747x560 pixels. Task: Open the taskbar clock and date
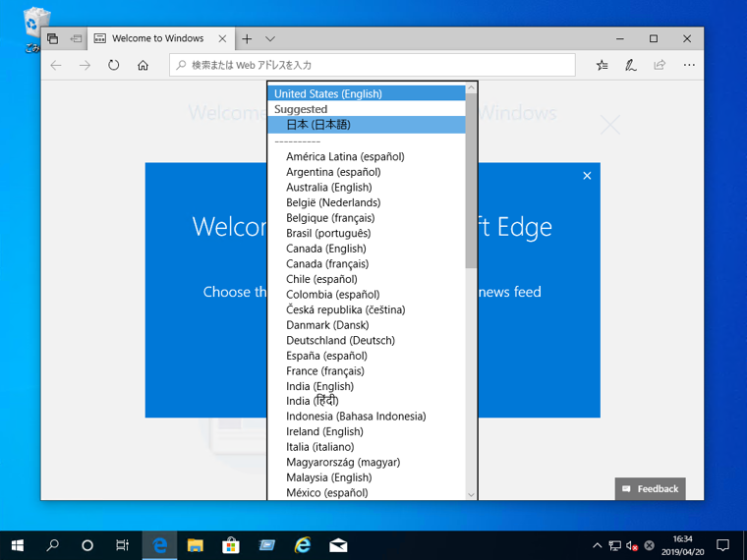(x=683, y=545)
